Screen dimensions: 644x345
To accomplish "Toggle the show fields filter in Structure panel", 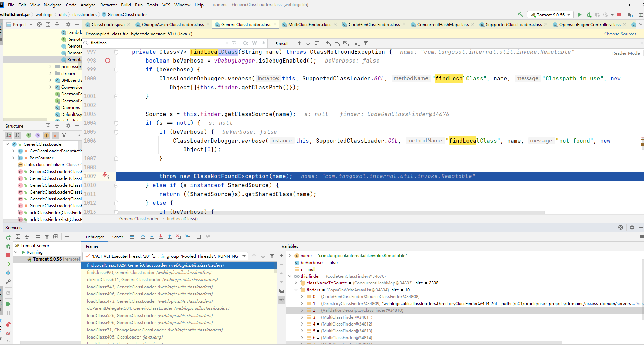I will click(x=47, y=135).
